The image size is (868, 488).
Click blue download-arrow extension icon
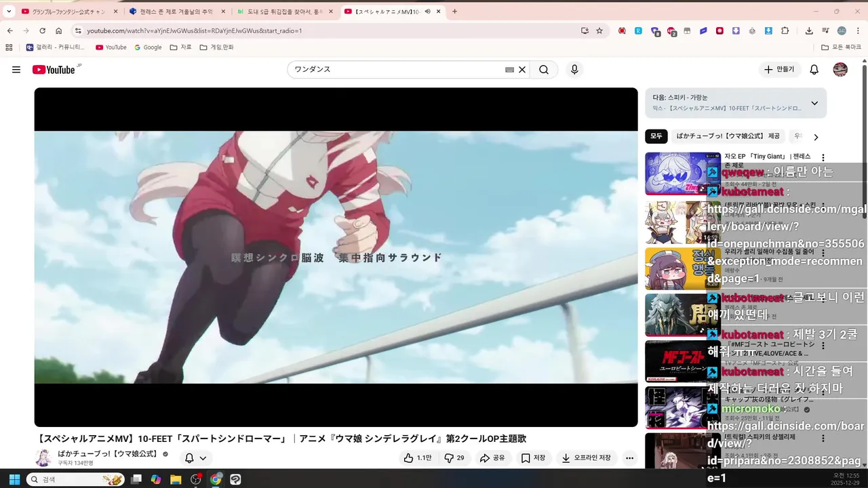[x=768, y=30]
